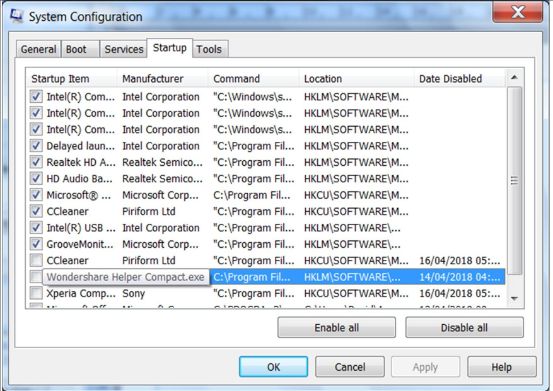The image size is (553, 391).
Task: Click the Disable all button
Action: [x=464, y=328]
